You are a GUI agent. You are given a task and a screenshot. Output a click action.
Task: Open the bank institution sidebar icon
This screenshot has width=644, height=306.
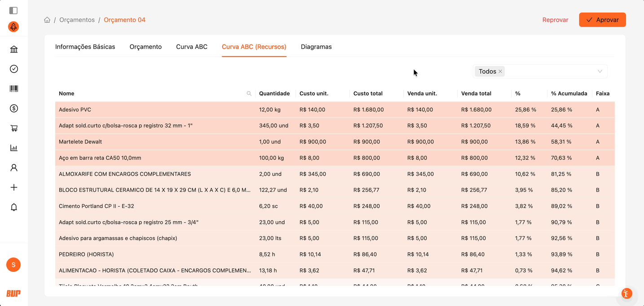pos(14,49)
